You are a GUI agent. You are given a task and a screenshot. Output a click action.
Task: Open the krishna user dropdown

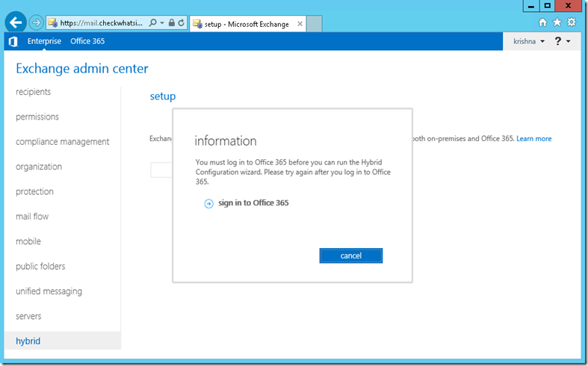pyautogui.click(x=529, y=41)
